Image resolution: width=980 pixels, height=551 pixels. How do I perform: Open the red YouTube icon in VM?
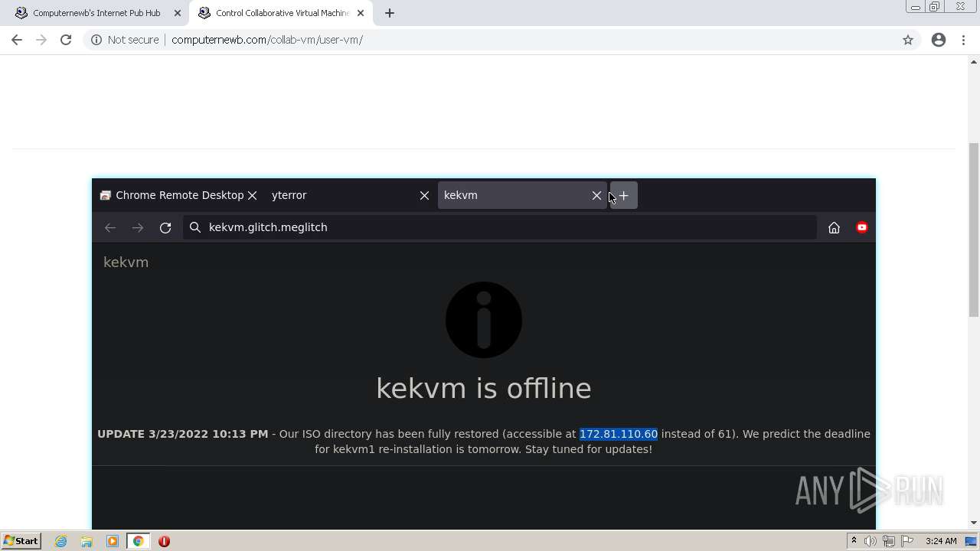861,227
